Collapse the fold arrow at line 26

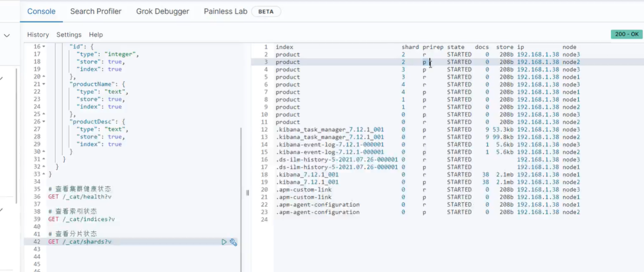click(44, 122)
